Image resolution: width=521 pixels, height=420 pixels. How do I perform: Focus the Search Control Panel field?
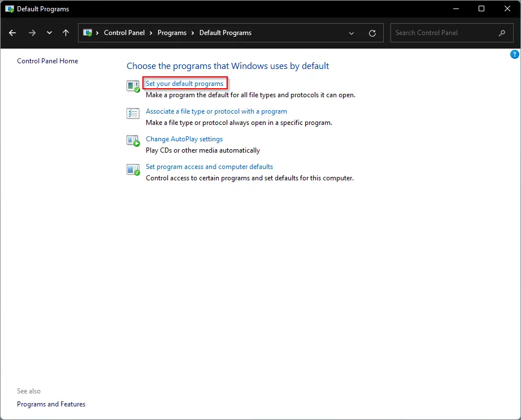point(452,33)
